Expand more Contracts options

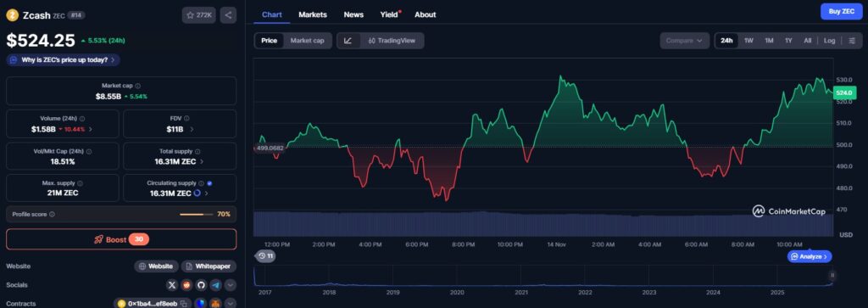[x=231, y=304]
